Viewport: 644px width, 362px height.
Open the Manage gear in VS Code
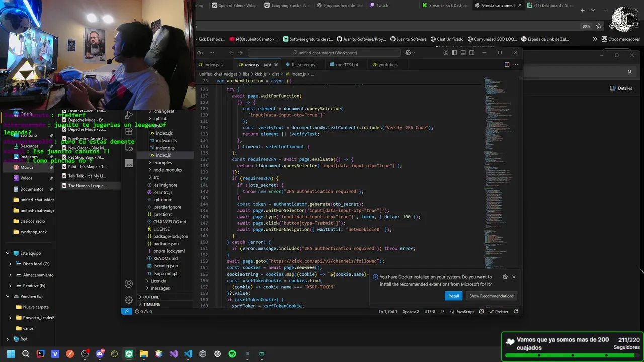tap(129, 300)
